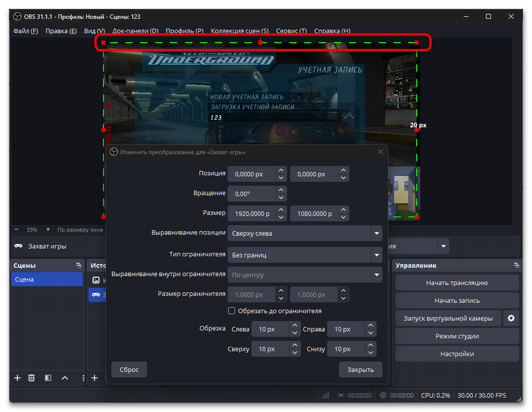Click the По размеру окна preview scale label
The image size is (532, 412).
(x=80, y=230)
